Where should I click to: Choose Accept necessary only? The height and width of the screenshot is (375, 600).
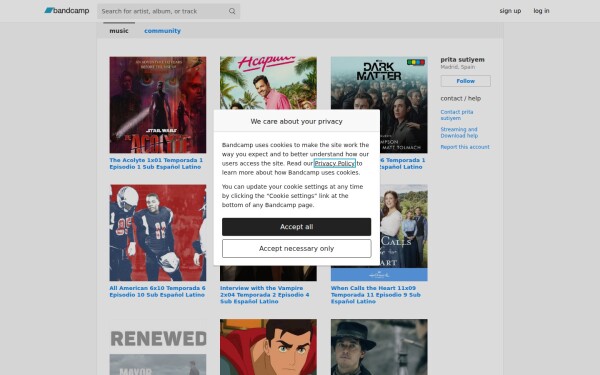296,249
